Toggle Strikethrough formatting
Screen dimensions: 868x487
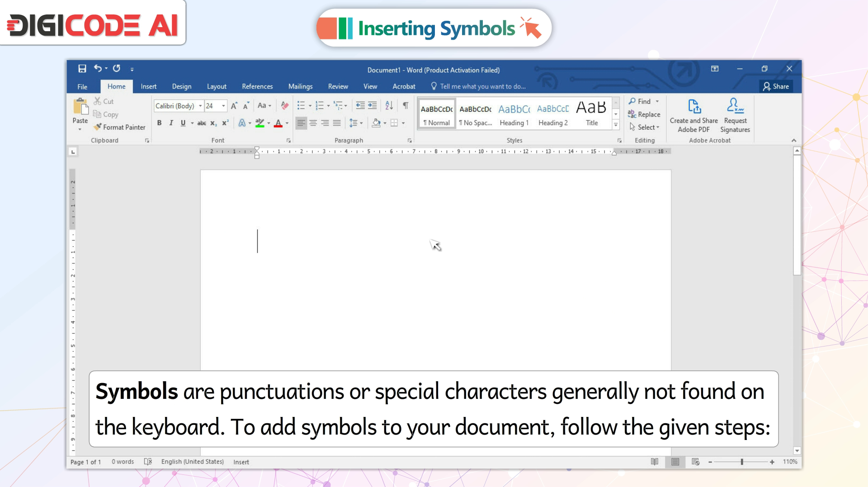pyautogui.click(x=202, y=123)
